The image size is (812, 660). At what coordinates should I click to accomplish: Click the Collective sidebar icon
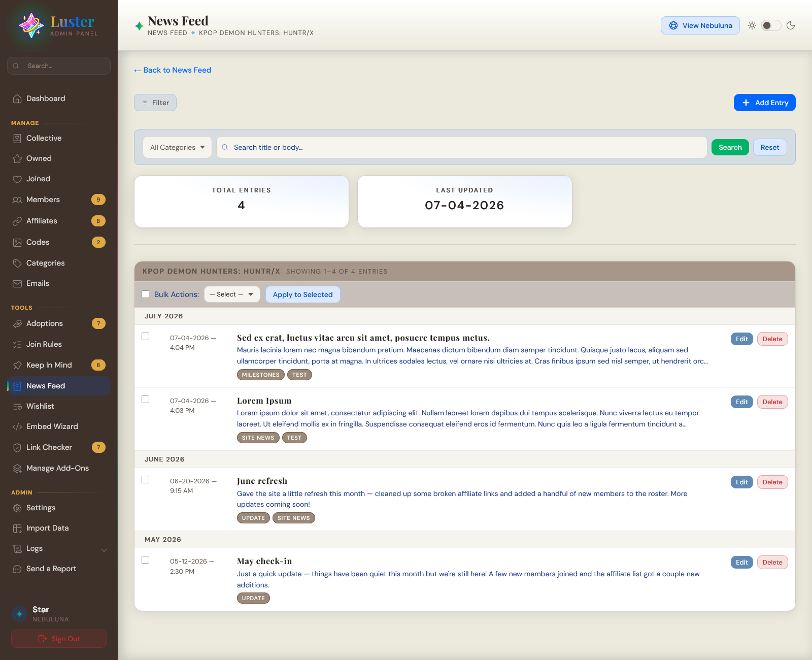tap(17, 139)
